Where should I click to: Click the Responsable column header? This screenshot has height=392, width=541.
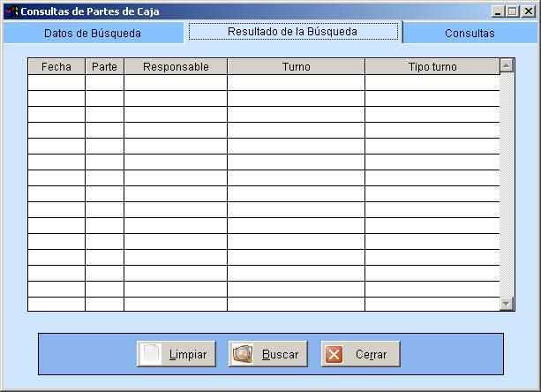pos(176,67)
